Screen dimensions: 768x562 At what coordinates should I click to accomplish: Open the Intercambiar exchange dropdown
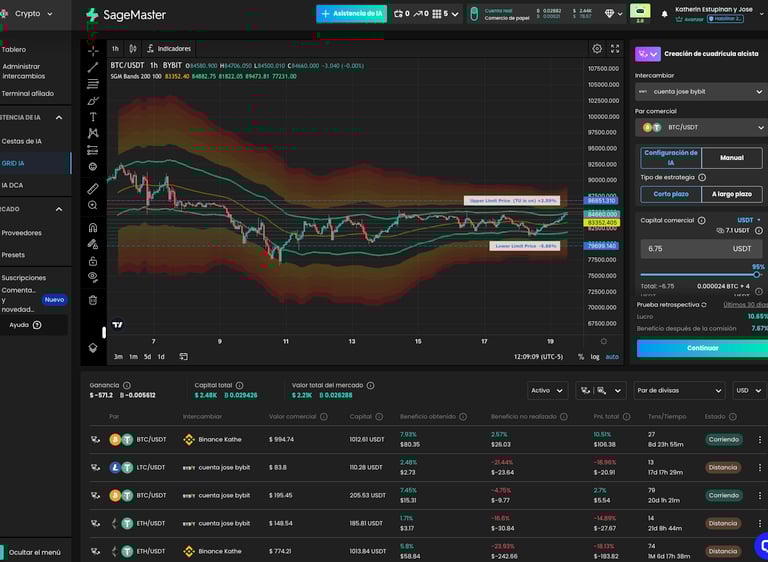tap(701, 92)
